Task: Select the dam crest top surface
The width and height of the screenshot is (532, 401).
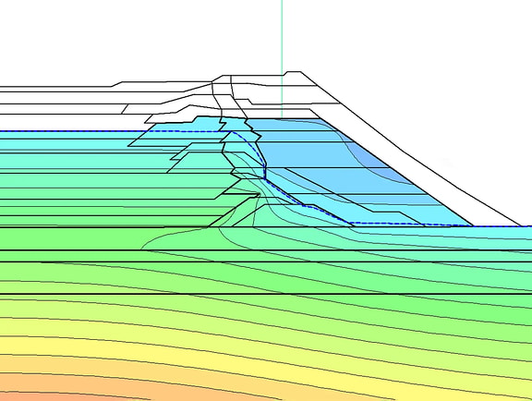Action: (294, 72)
